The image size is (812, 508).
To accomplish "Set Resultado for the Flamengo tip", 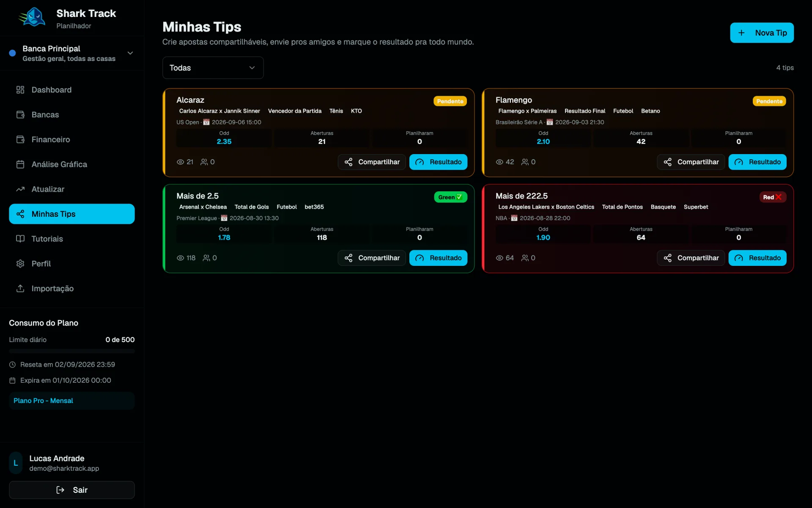I will (757, 162).
